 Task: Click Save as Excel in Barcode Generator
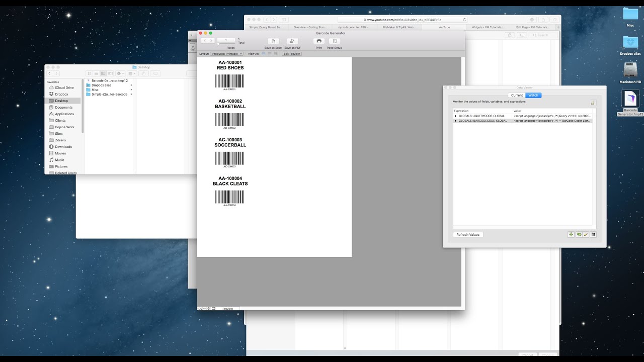click(273, 41)
